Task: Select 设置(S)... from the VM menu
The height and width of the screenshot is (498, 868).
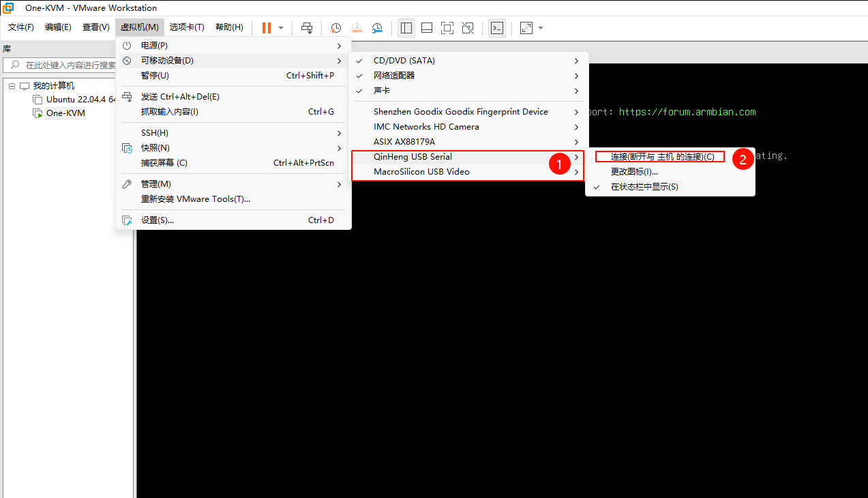Action: [157, 220]
